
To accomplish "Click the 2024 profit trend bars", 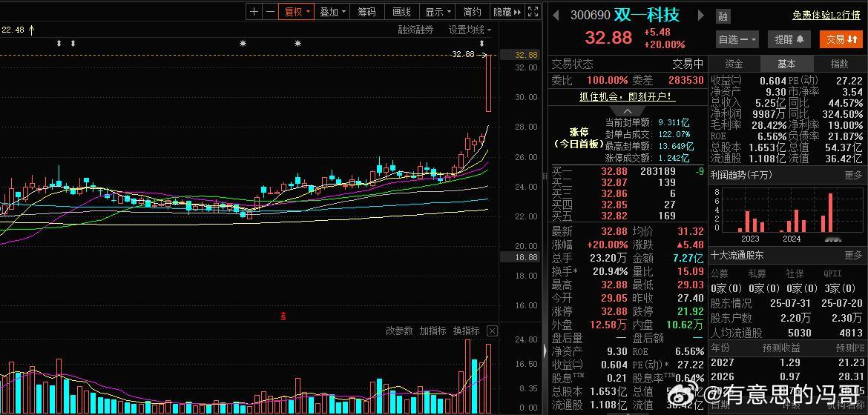I will (x=792, y=221).
